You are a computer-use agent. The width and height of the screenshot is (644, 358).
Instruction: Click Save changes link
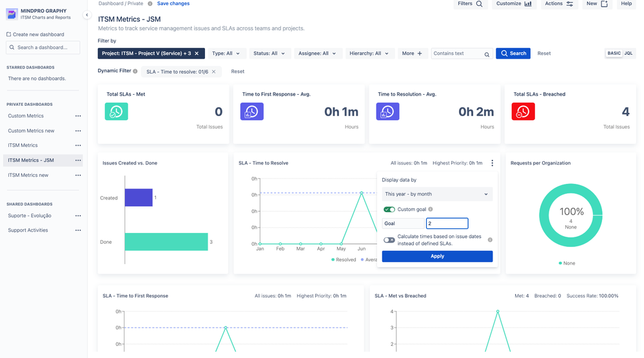click(x=173, y=4)
